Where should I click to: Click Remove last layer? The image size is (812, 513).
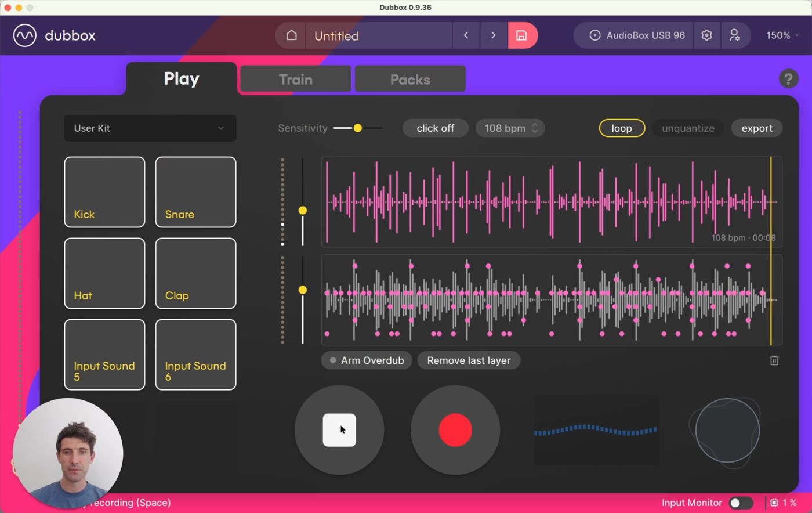coord(469,360)
